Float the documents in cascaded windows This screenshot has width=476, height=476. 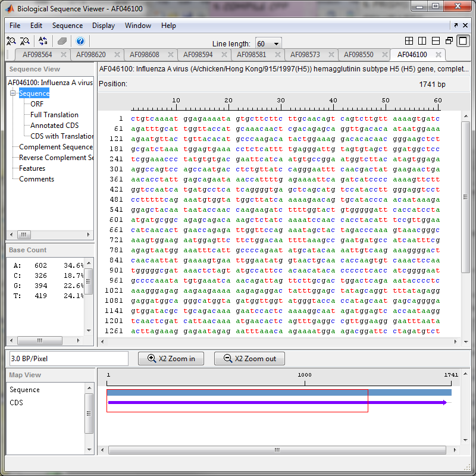[x=449, y=41]
